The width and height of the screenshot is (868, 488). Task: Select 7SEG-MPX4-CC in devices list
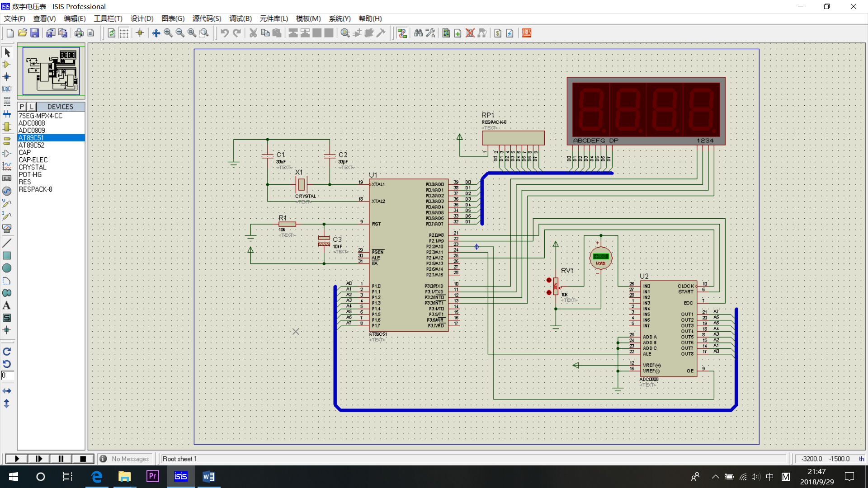[51, 116]
